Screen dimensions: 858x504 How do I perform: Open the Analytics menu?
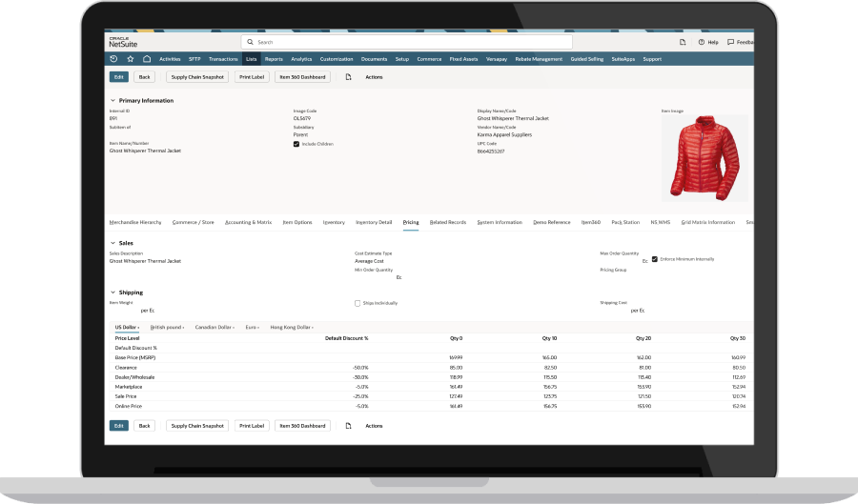coord(301,59)
